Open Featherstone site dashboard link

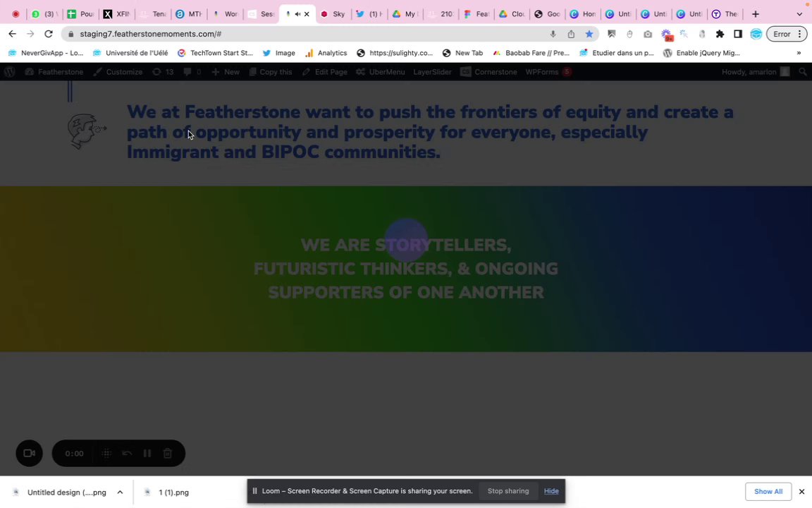[x=54, y=72]
